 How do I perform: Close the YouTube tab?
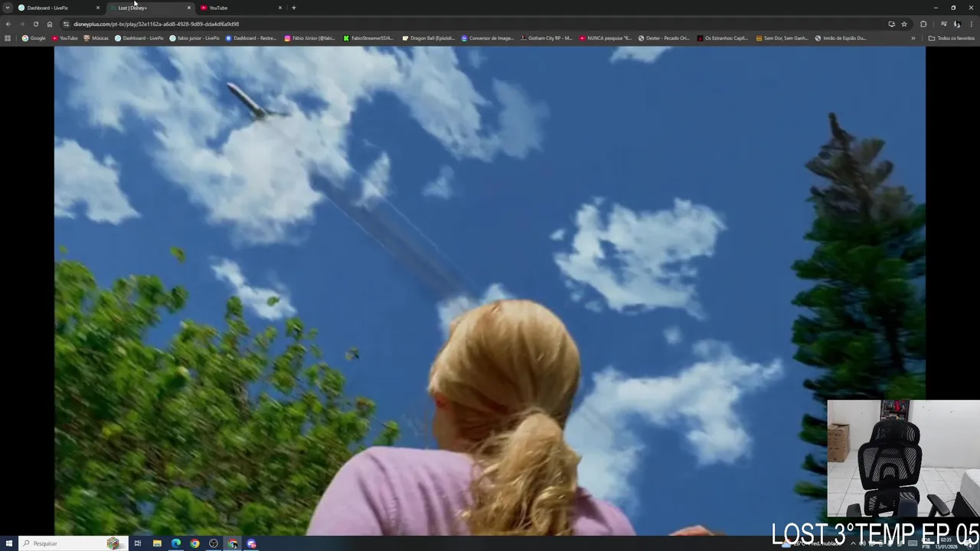[x=280, y=8]
